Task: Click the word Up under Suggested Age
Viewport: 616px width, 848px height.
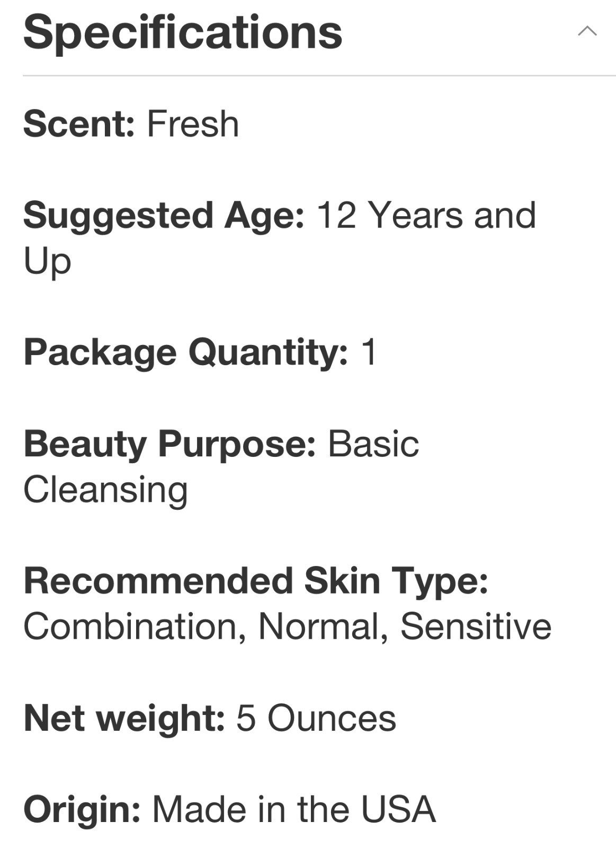Action: pyautogui.click(x=47, y=262)
